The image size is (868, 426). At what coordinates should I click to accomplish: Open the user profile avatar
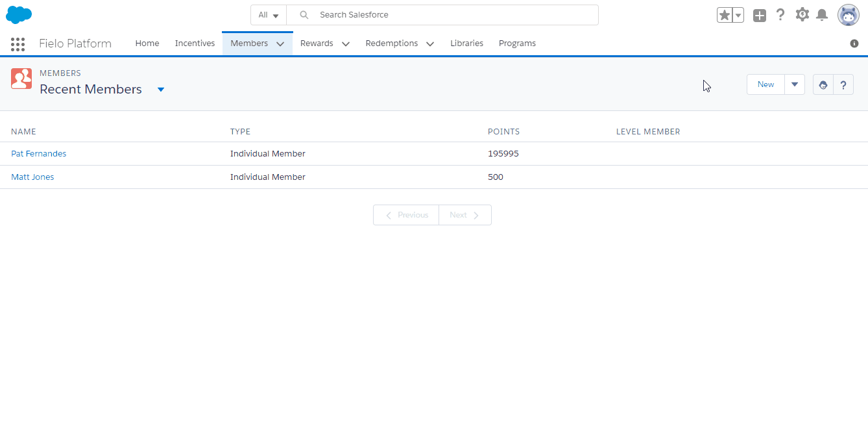click(x=848, y=15)
